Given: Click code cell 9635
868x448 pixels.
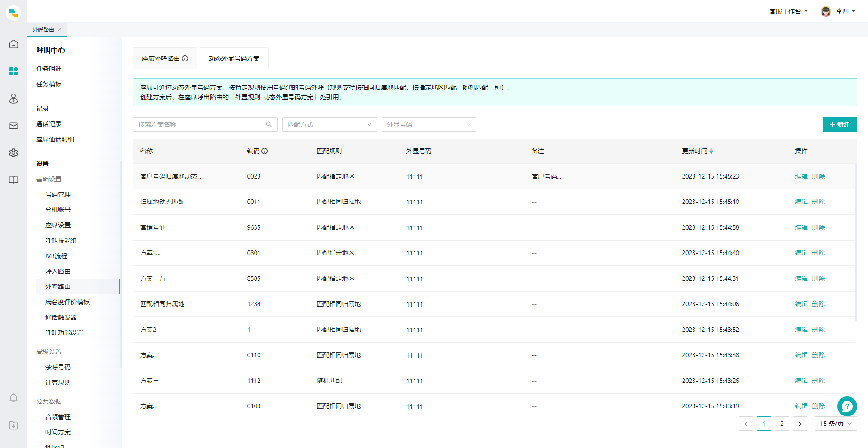Looking at the screenshot, I should pos(254,227).
